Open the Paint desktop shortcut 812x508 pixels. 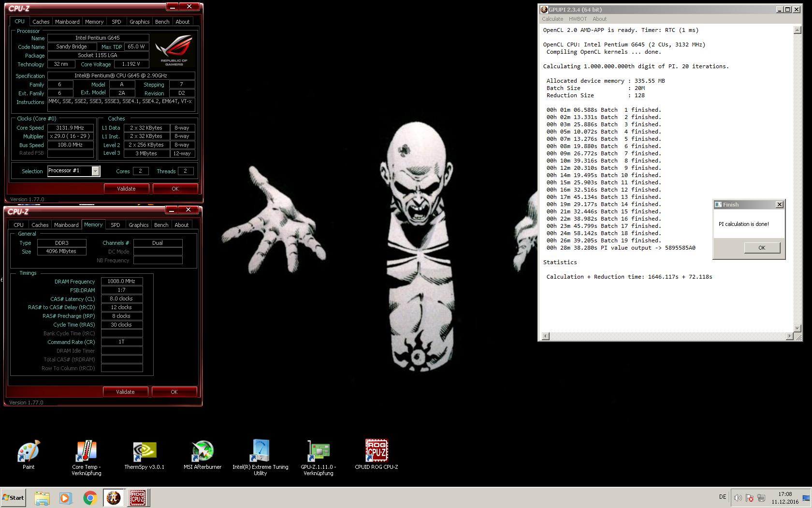(29, 455)
